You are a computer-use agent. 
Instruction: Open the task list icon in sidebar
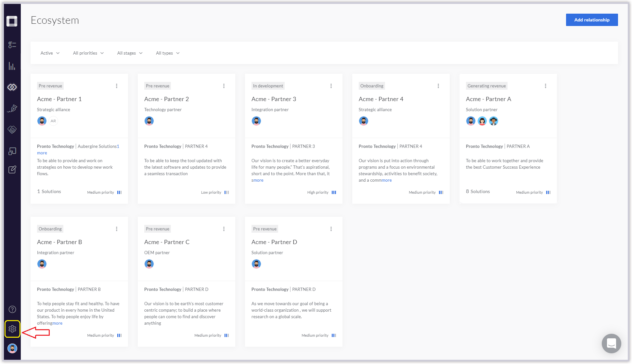12,45
